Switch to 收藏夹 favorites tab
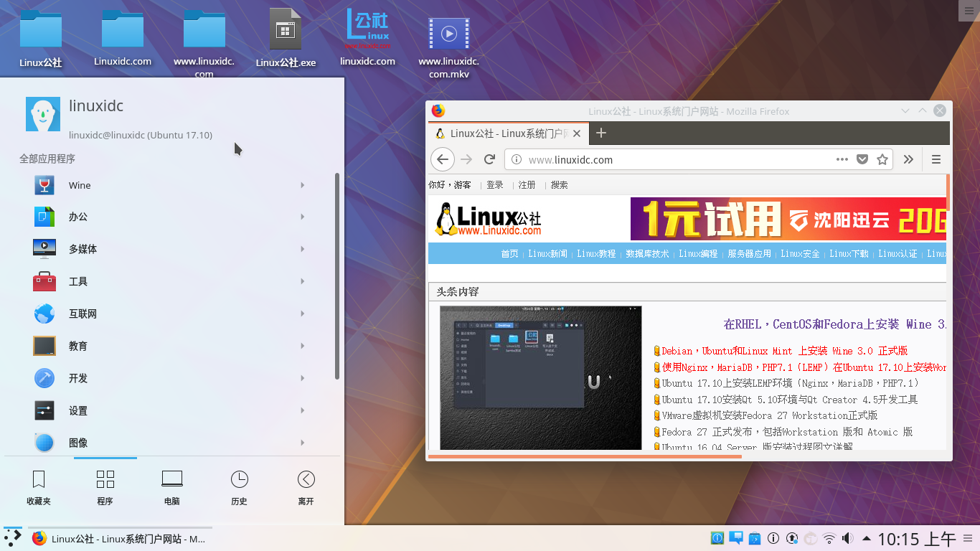This screenshot has height=551, width=980. (x=39, y=488)
